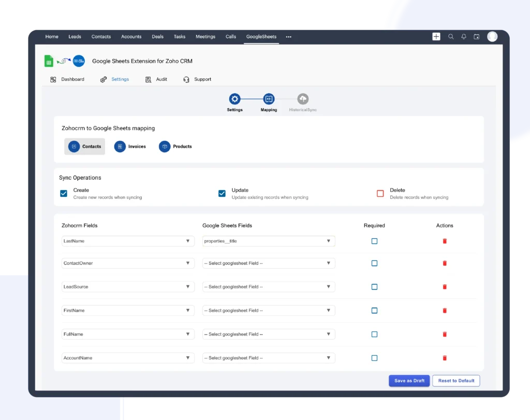Delete the LastName field mapping row
Screen dimensions: 530x420
point(444,241)
